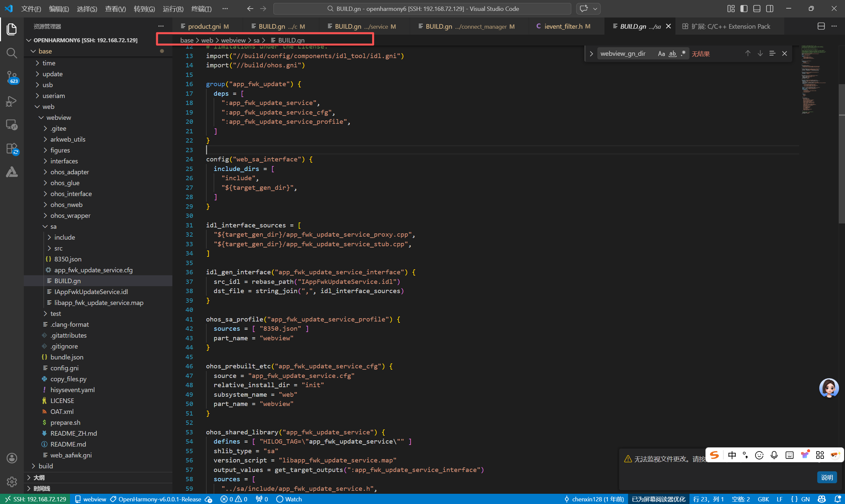
Task: Open the 终端(T) menu
Action: (201, 9)
